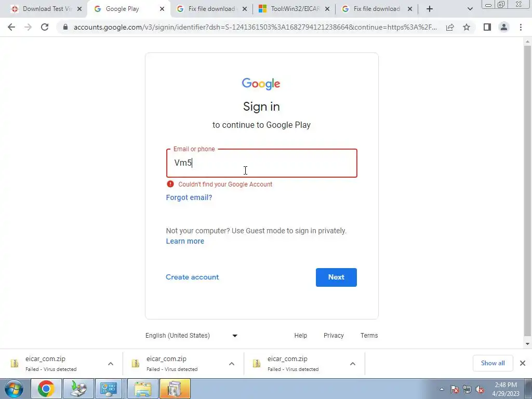Open site info via the lock icon

pyautogui.click(x=65, y=27)
